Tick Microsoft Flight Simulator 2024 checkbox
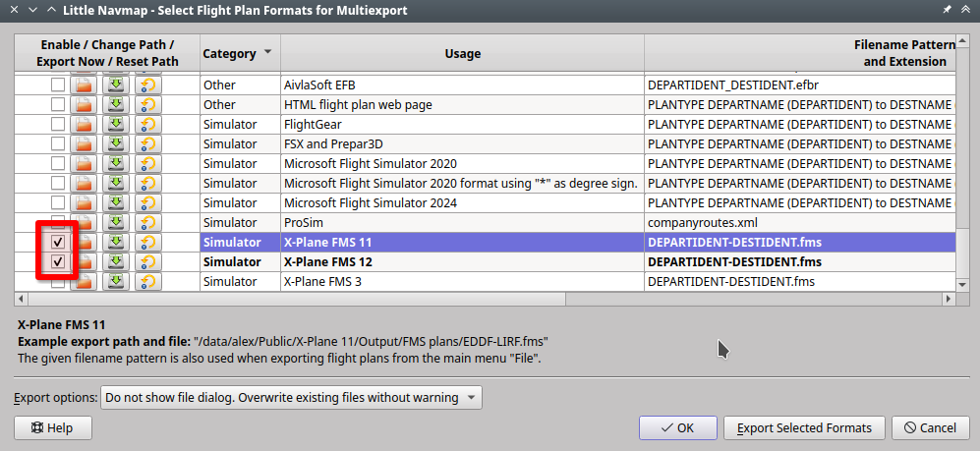Image resolution: width=980 pixels, height=451 pixels. click(x=57, y=203)
